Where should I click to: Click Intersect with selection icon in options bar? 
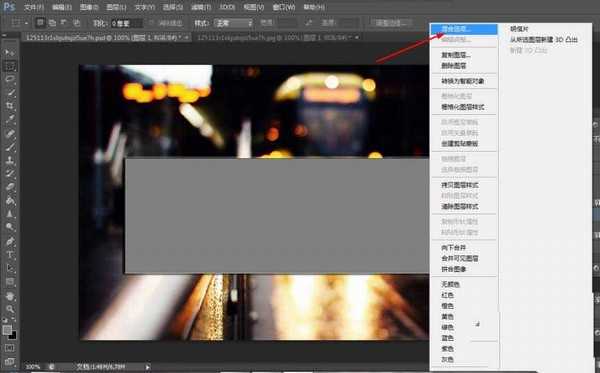pyautogui.click(x=77, y=23)
